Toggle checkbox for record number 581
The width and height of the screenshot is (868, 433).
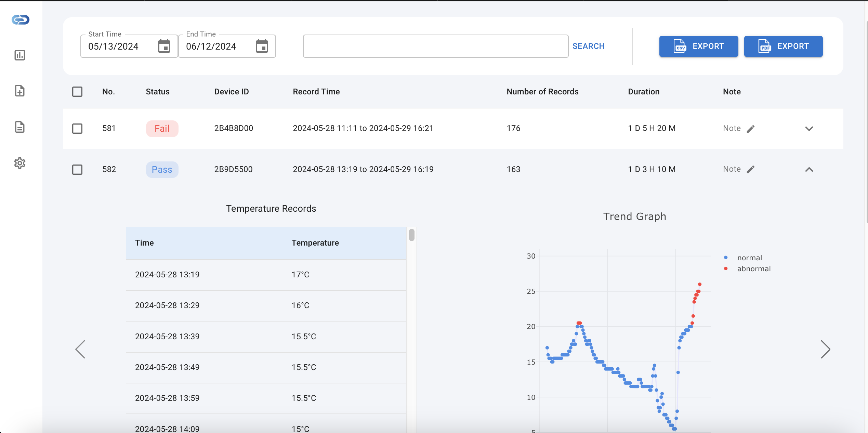pyautogui.click(x=78, y=128)
